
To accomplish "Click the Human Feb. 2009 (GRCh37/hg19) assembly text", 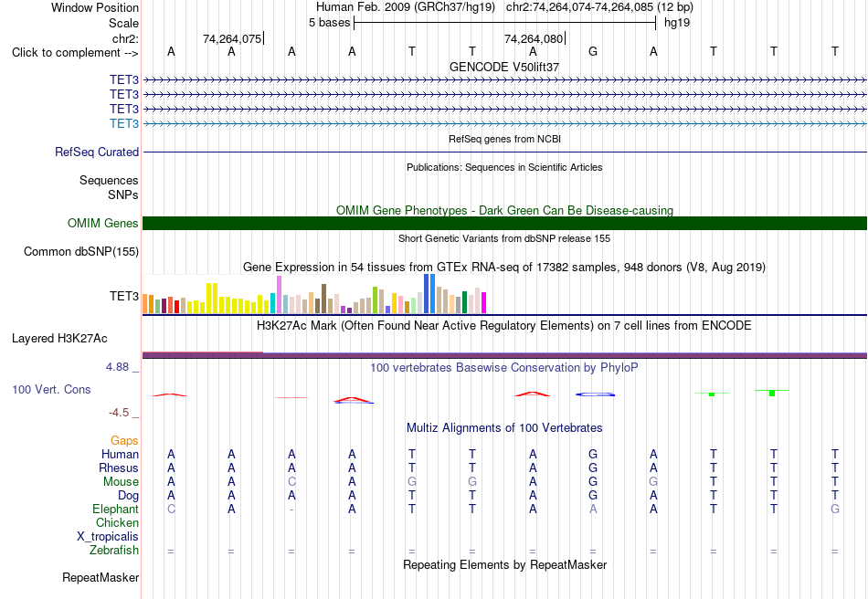I will pos(405,7).
